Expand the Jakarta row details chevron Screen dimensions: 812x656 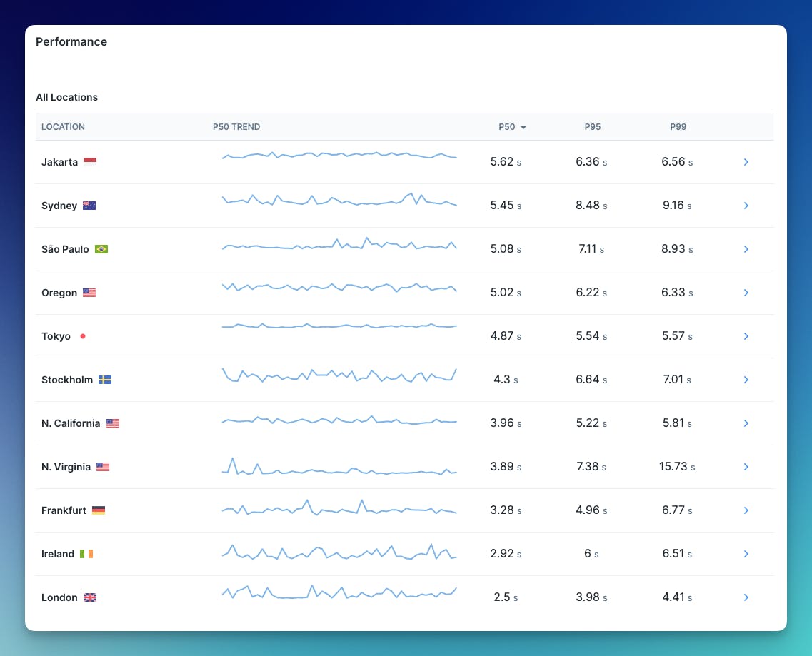point(746,162)
